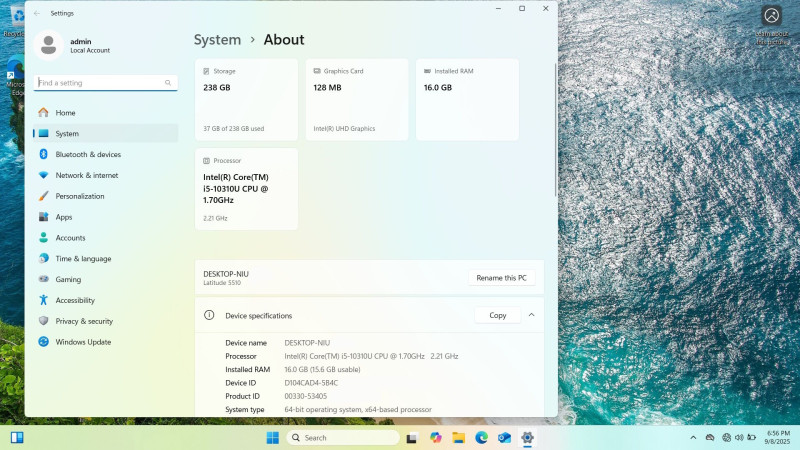
Task: Click the Settings gear on taskbar
Action: coord(527,438)
